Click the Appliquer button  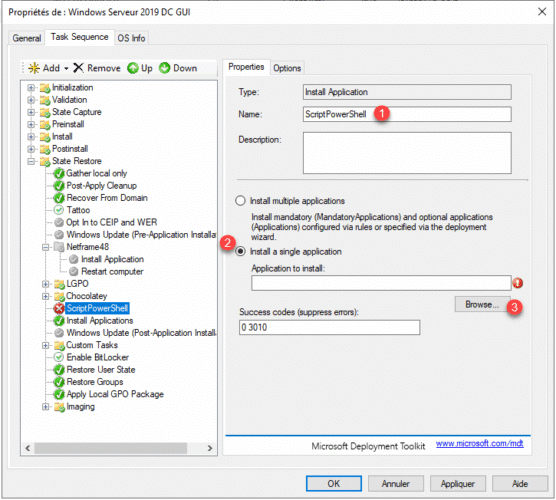coord(458,484)
